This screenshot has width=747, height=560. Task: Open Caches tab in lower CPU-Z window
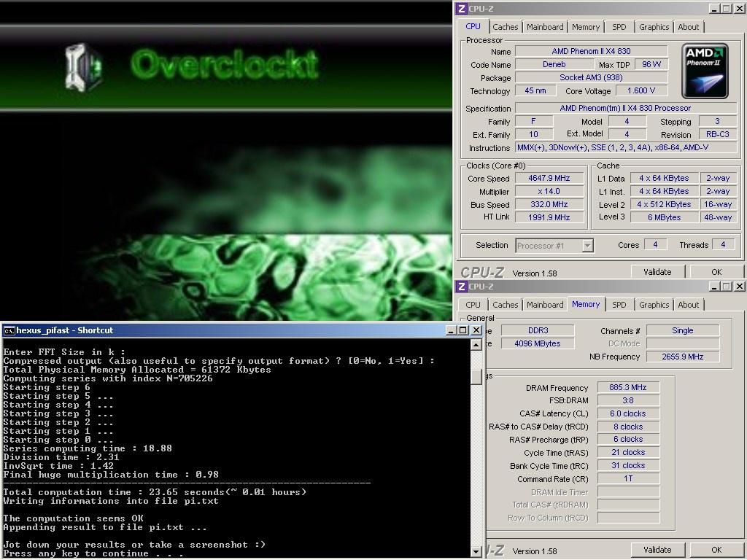tap(505, 305)
